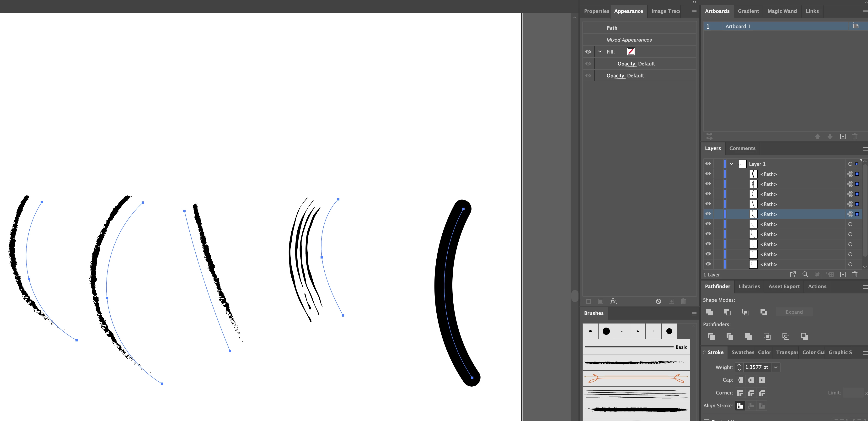Click the Minus Front shape mode icon

tap(728, 312)
